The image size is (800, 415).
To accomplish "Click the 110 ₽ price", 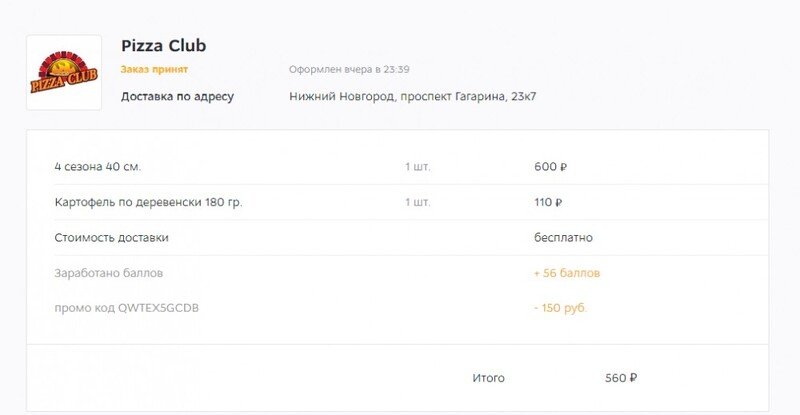I will pyautogui.click(x=548, y=202).
